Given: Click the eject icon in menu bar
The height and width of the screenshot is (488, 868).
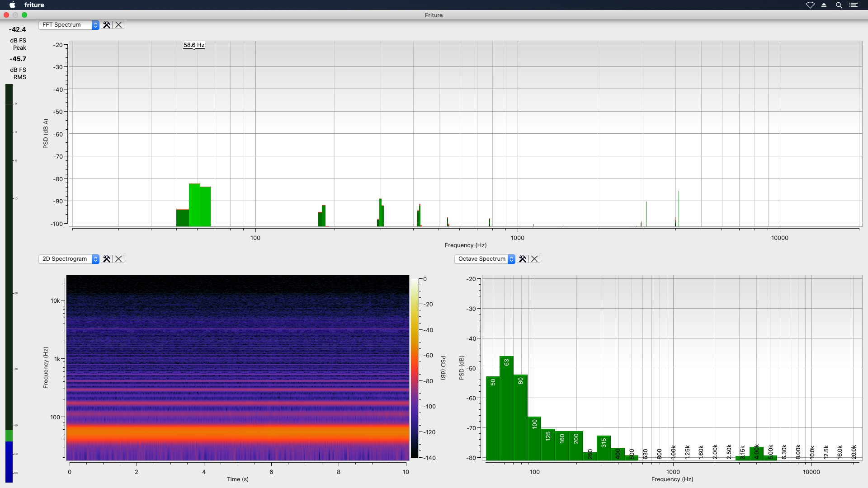Looking at the screenshot, I should click(x=824, y=5).
